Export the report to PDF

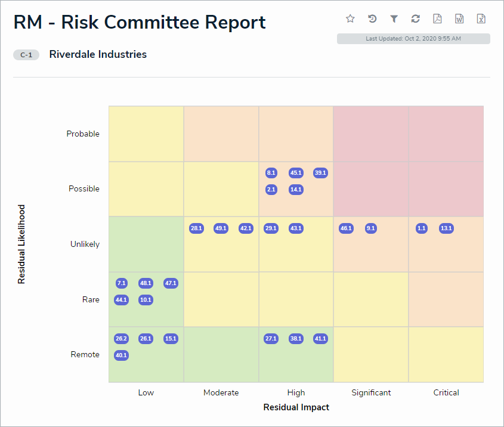pyautogui.click(x=437, y=18)
